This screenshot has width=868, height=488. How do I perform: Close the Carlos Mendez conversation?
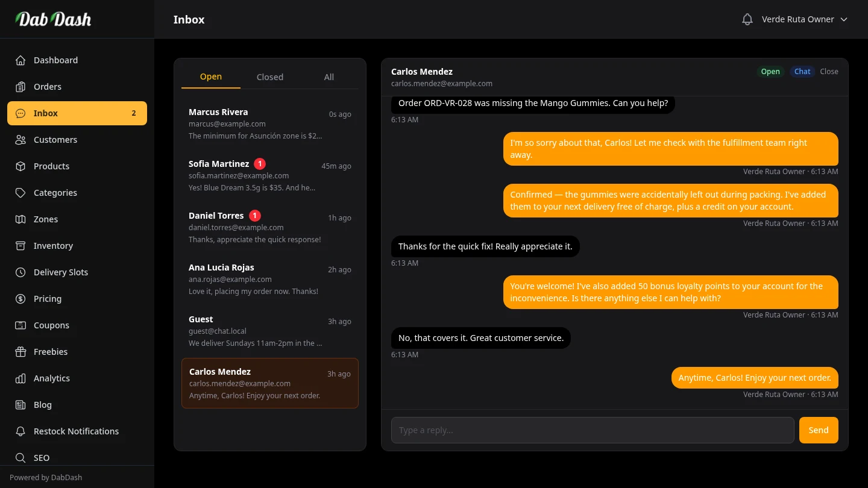[x=829, y=71]
